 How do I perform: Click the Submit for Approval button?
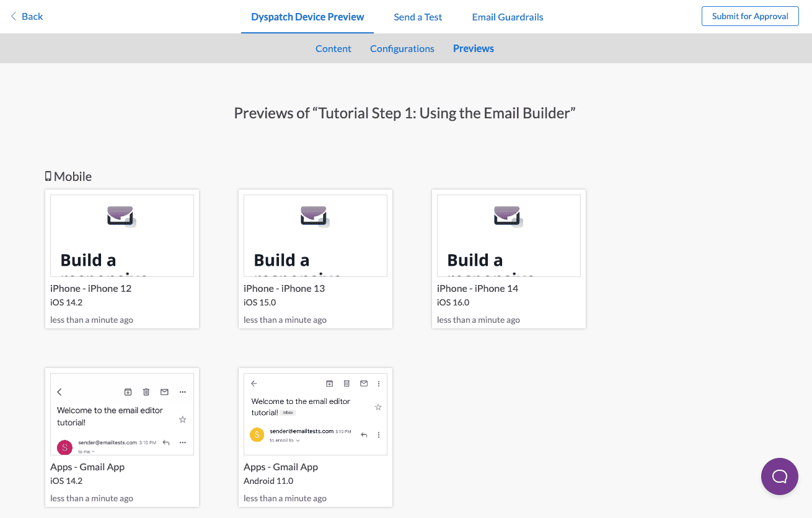(x=750, y=16)
